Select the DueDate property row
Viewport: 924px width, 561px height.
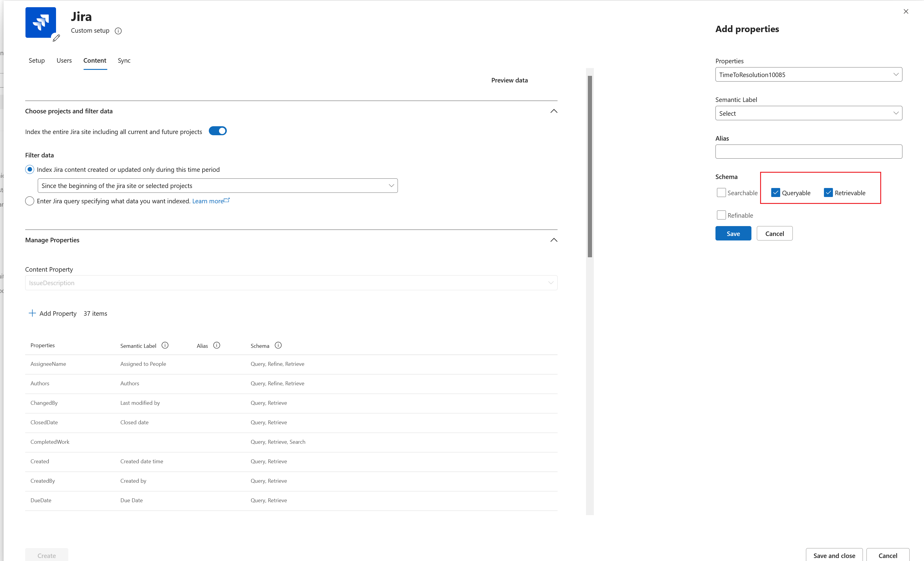pos(291,501)
